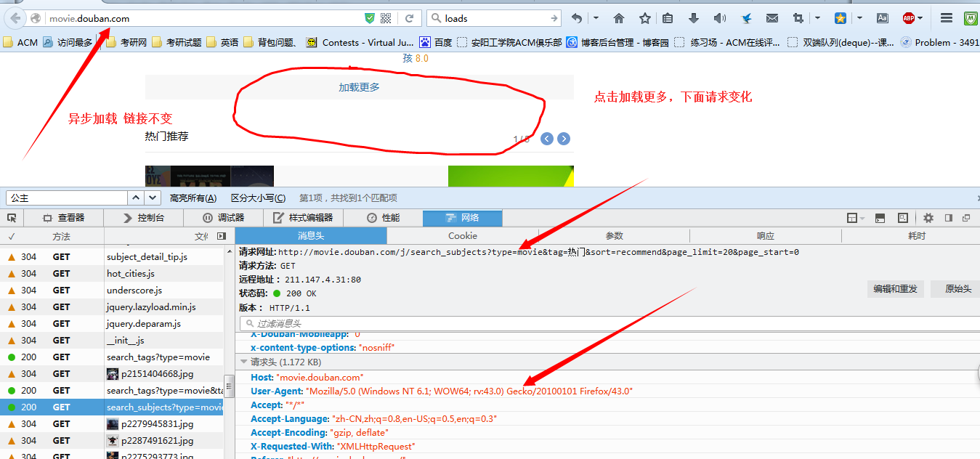
Task: Open devtools settings gear icon
Action: tap(928, 218)
